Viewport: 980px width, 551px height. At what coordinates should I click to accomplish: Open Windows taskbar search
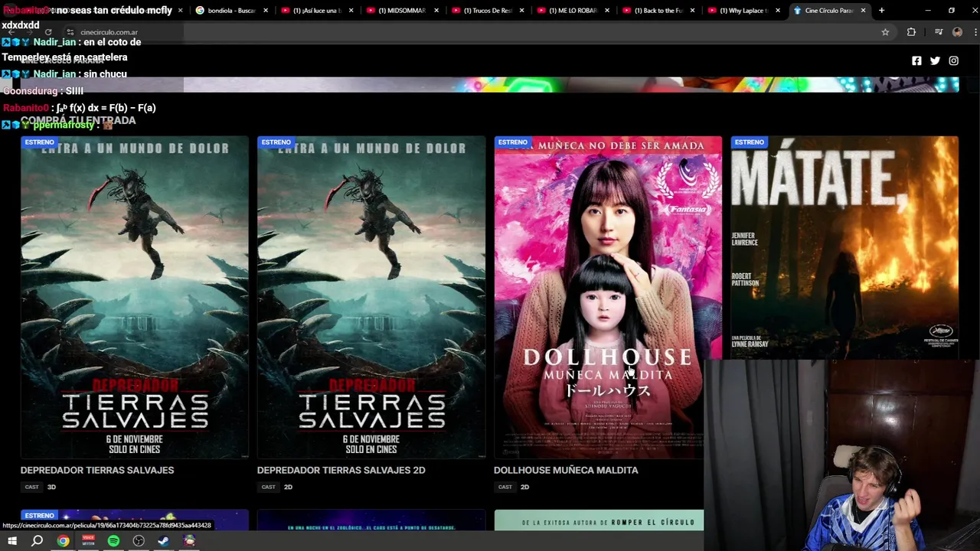(x=37, y=541)
